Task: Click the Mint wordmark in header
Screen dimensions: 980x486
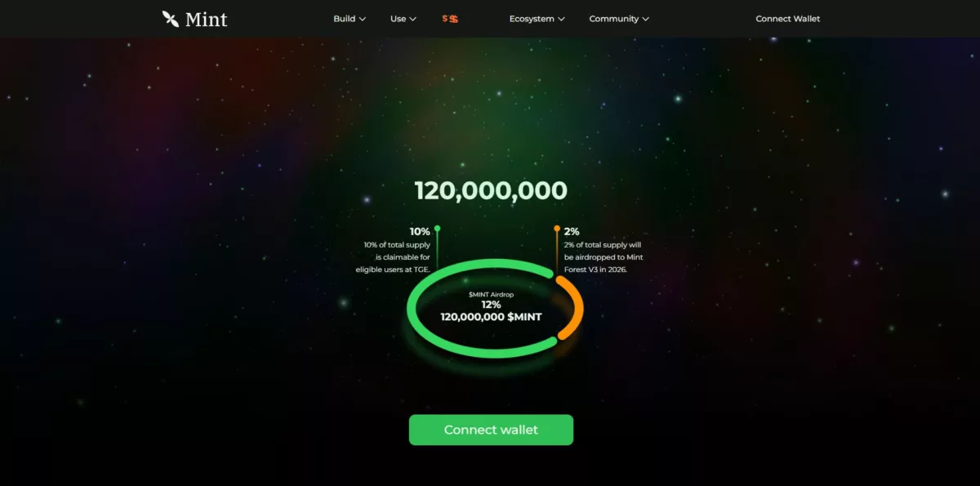Action: pos(206,19)
